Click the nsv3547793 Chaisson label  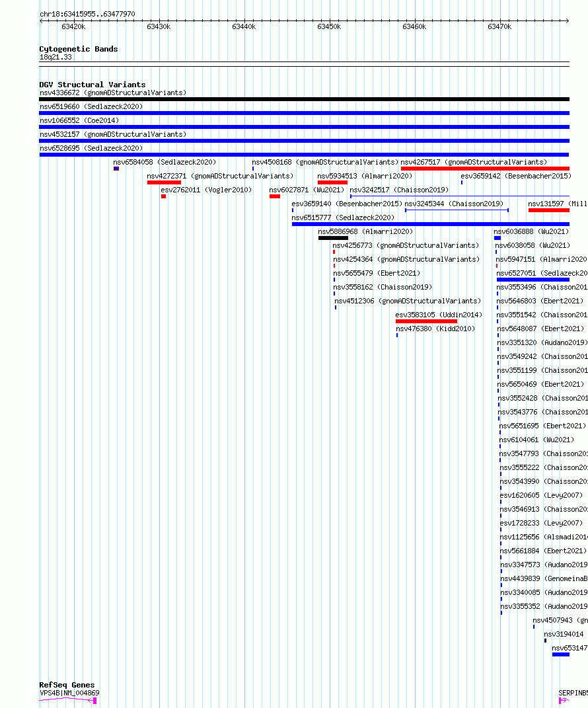[543, 453]
